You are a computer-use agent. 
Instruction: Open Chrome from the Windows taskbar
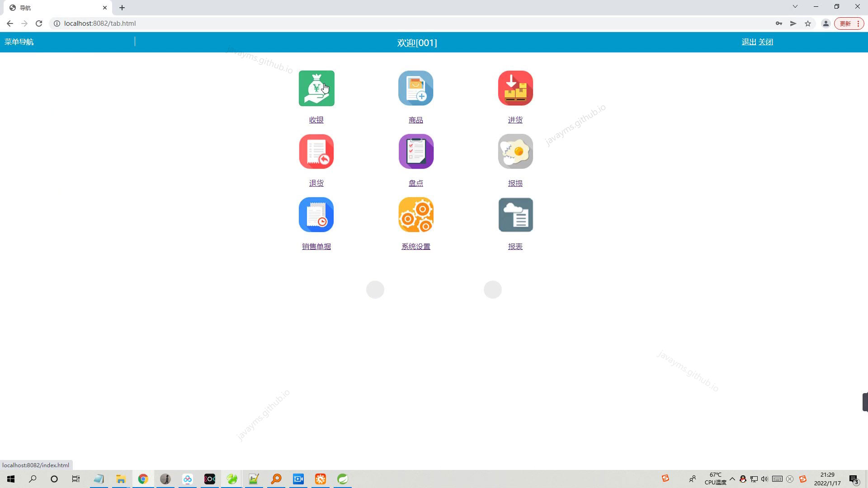pyautogui.click(x=143, y=479)
